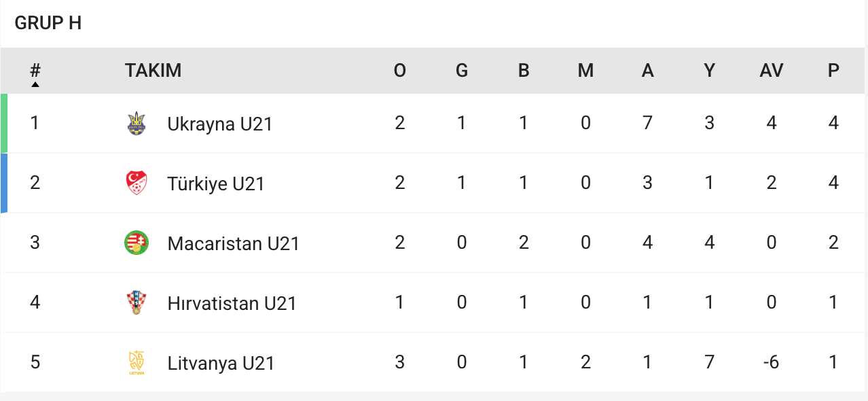Open the Ukrayna U21 team link
Image resolution: width=868 pixels, height=401 pixels.
(x=219, y=124)
